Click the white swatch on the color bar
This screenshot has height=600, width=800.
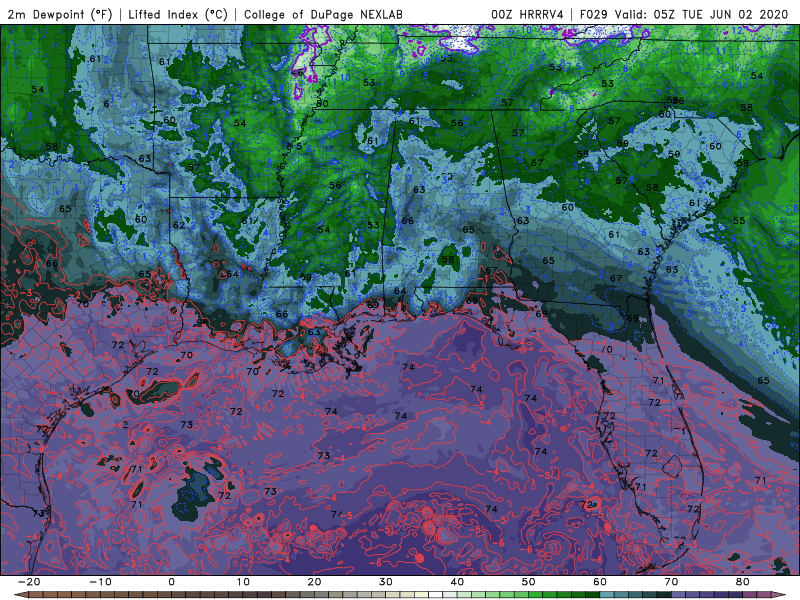pyautogui.click(x=436, y=595)
